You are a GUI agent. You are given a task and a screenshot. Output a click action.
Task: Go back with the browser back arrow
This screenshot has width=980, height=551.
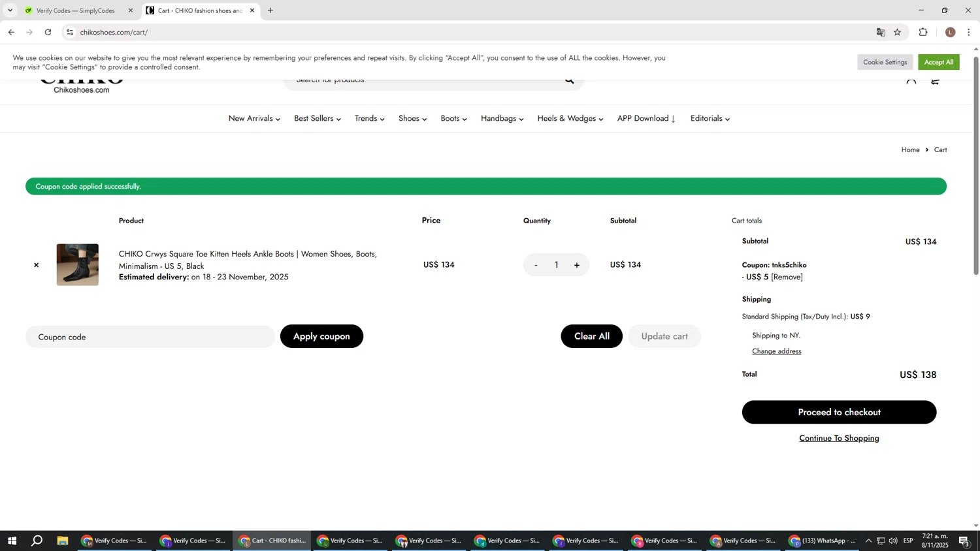(11, 32)
